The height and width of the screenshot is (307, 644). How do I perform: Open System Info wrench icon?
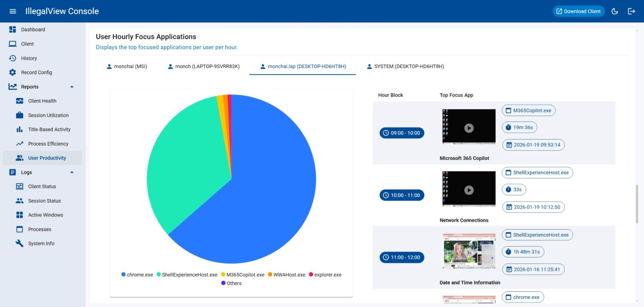(x=20, y=244)
